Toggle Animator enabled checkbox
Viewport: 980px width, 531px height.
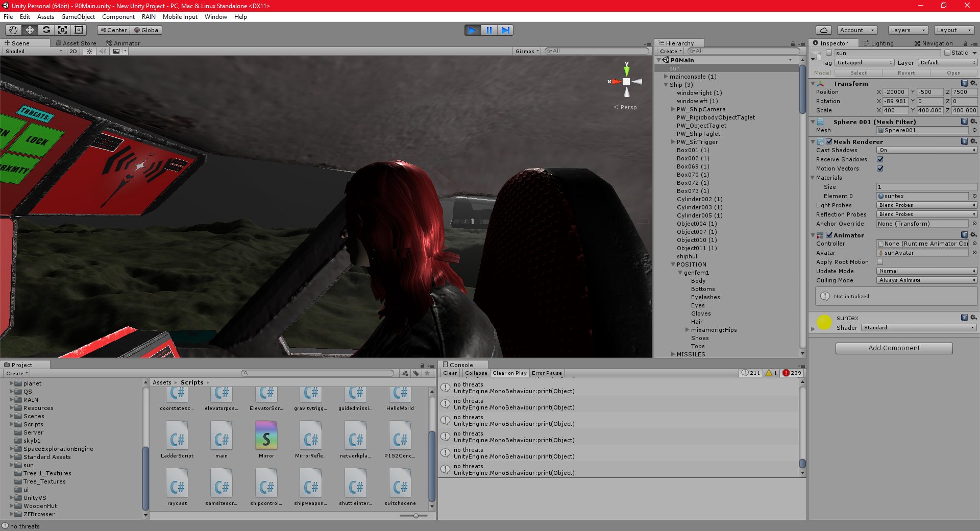[829, 235]
